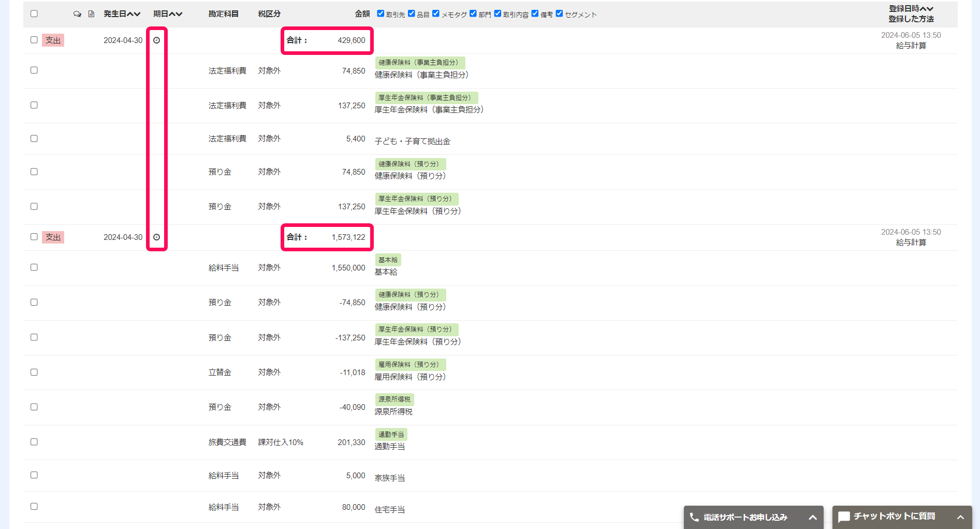
Task: Click the 1,550,000 amount cell
Action: click(348, 268)
